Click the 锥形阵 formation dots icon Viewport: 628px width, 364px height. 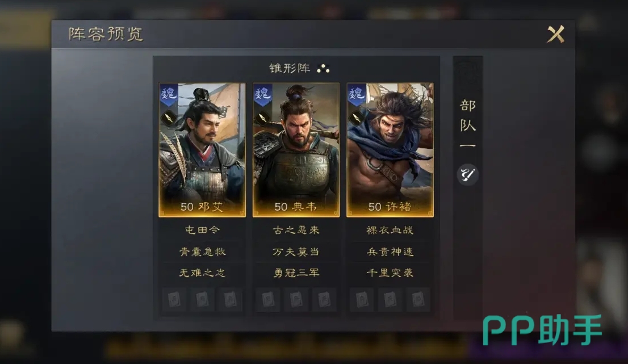323,69
